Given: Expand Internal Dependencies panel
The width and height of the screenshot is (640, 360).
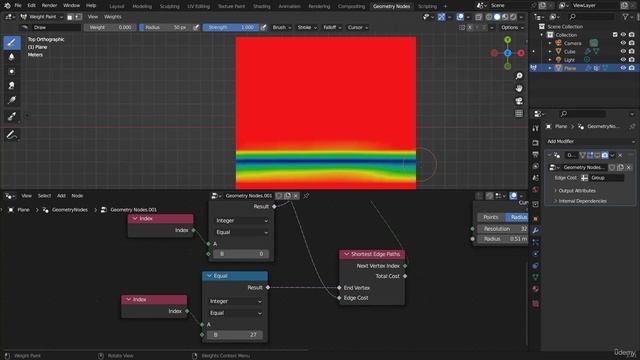Looking at the screenshot, I should tap(582, 201).
